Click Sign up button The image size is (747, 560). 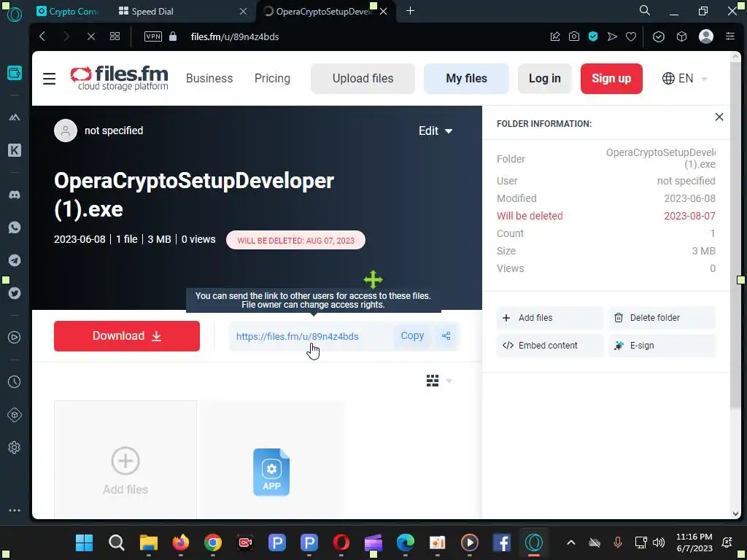pos(611,78)
